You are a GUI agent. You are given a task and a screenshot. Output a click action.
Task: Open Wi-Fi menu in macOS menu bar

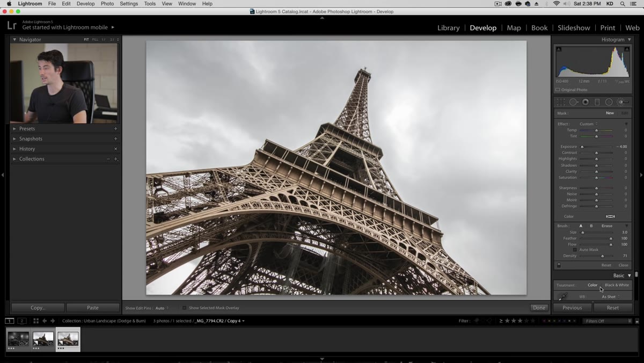tap(556, 4)
